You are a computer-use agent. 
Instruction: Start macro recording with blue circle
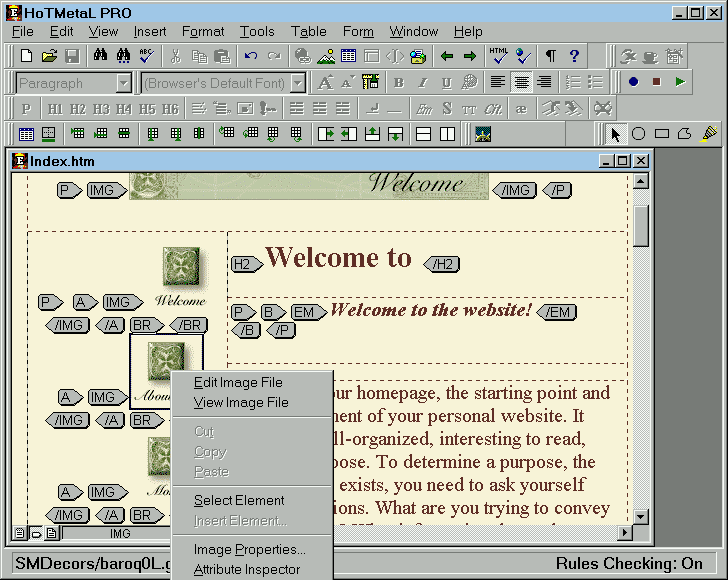[633, 82]
